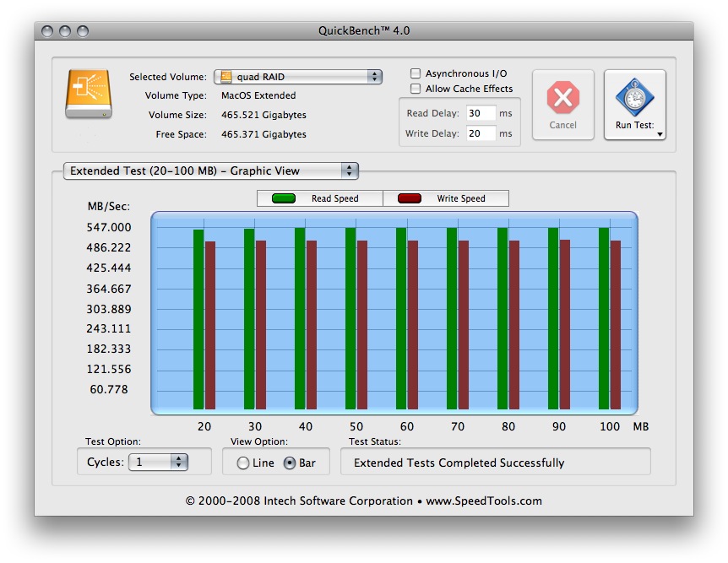Toggle the Allow Cache Effects checkbox
The width and height of the screenshot is (728, 563).
tap(416, 89)
